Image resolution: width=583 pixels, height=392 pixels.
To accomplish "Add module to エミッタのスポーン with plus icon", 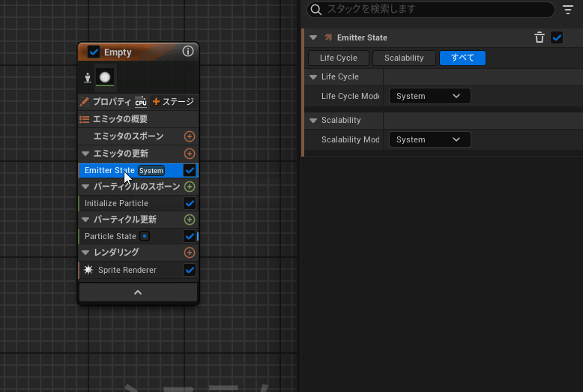I will pyautogui.click(x=190, y=136).
